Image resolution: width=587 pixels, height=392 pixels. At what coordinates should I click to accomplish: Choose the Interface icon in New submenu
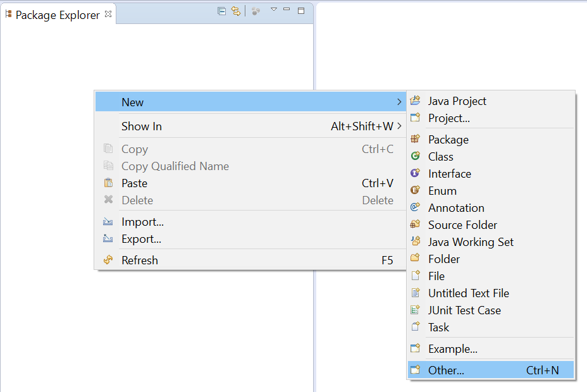coord(415,173)
